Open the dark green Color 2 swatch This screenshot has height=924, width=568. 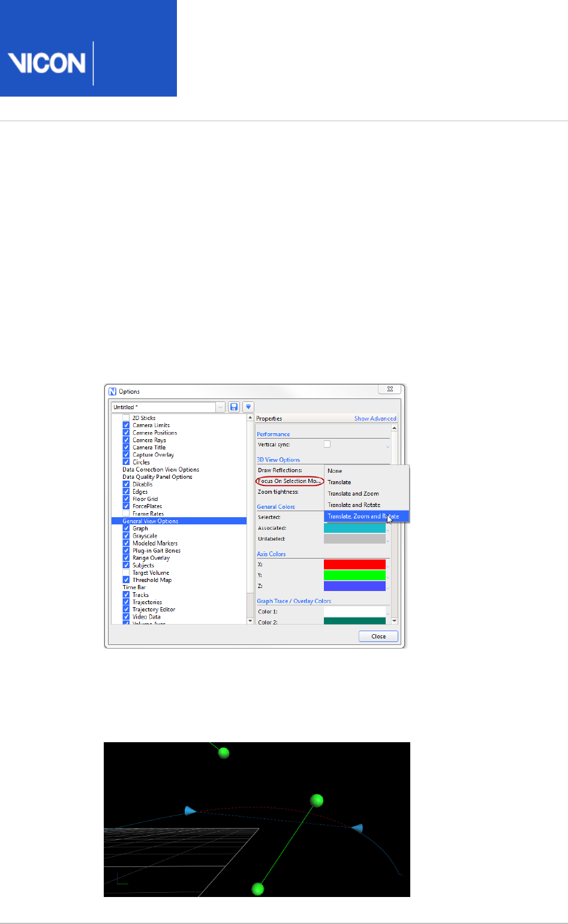(354, 621)
